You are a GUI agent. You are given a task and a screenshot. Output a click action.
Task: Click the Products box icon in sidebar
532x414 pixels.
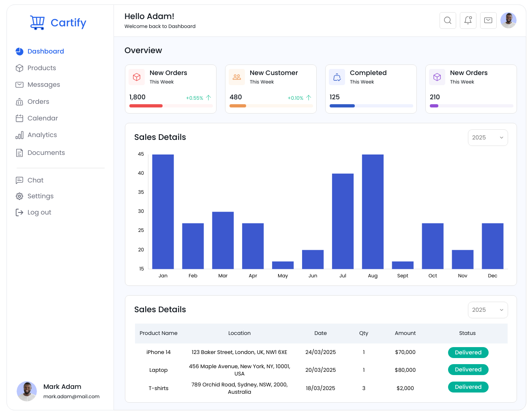click(x=19, y=68)
